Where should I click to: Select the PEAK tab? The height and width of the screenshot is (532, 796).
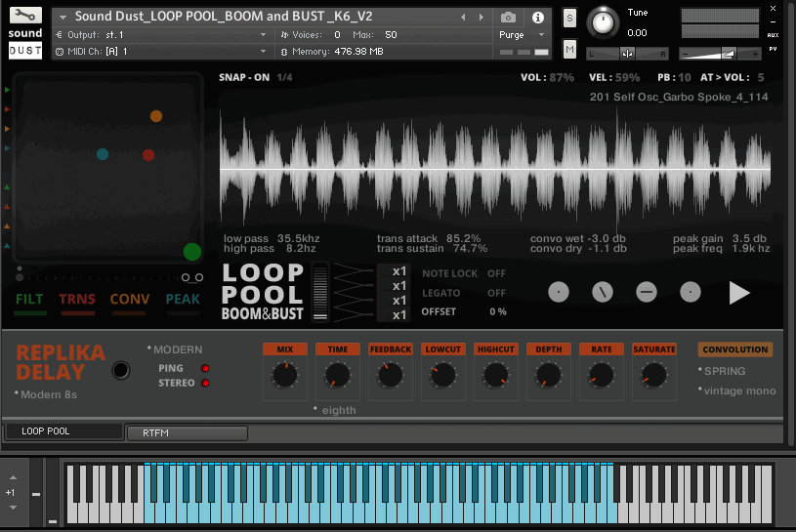[x=183, y=300]
